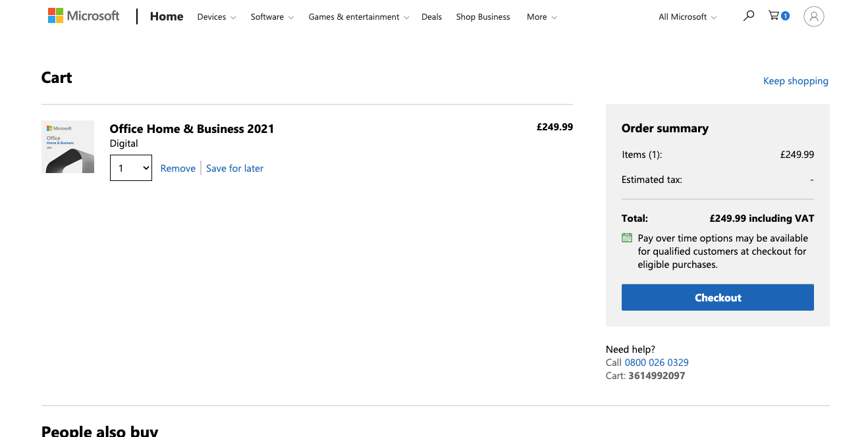Screen dimensions: 868x437
Task: Expand the All Microsoft menu
Action: pos(688,17)
